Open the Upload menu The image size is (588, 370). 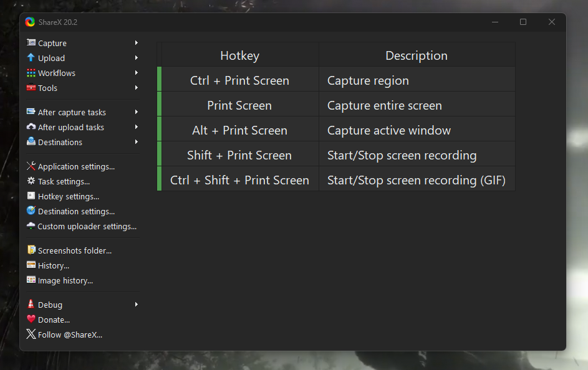82,58
